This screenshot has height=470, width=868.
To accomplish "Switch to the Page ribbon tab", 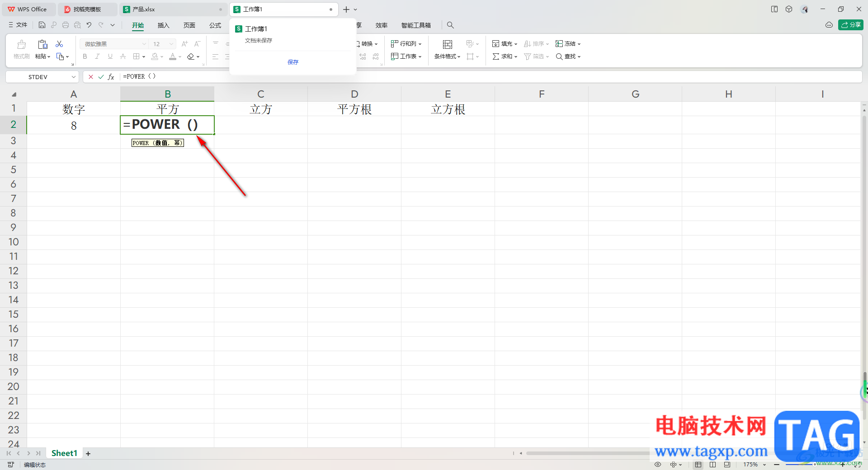I will pyautogui.click(x=189, y=25).
